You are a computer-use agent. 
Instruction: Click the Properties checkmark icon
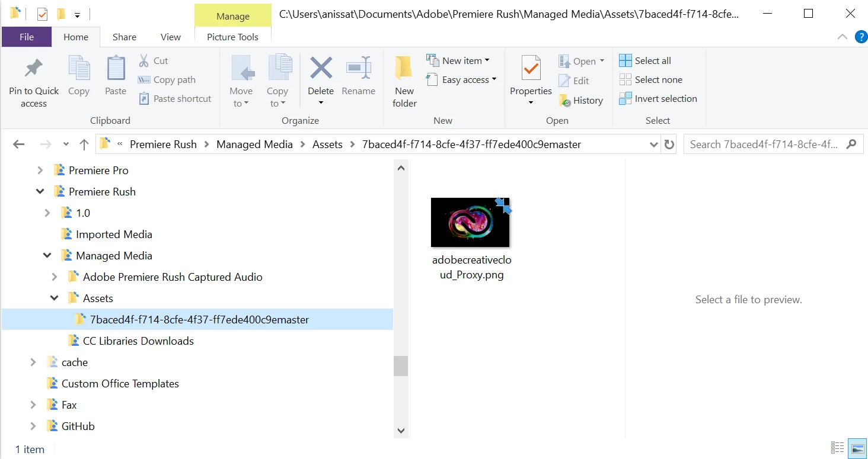(x=531, y=69)
